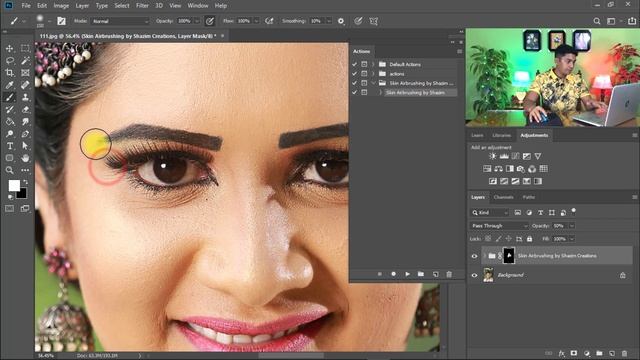
Task: Play the selected action
Action: (x=407, y=274)
